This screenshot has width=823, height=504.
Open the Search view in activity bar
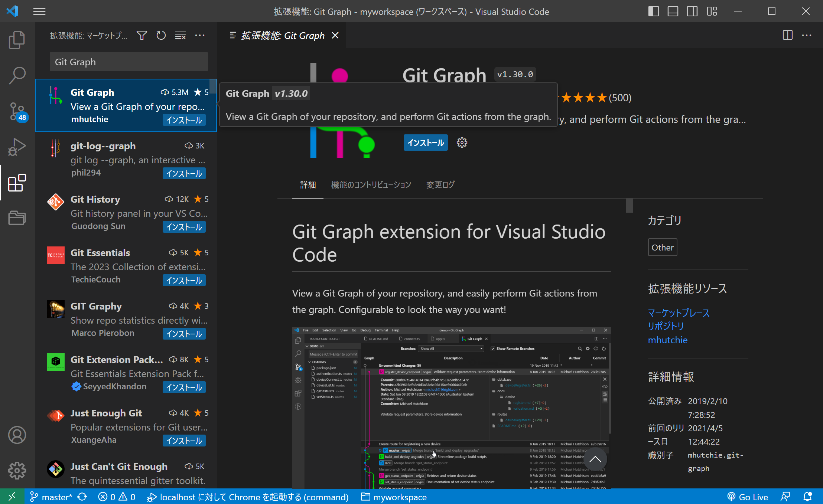click(17, 75)
